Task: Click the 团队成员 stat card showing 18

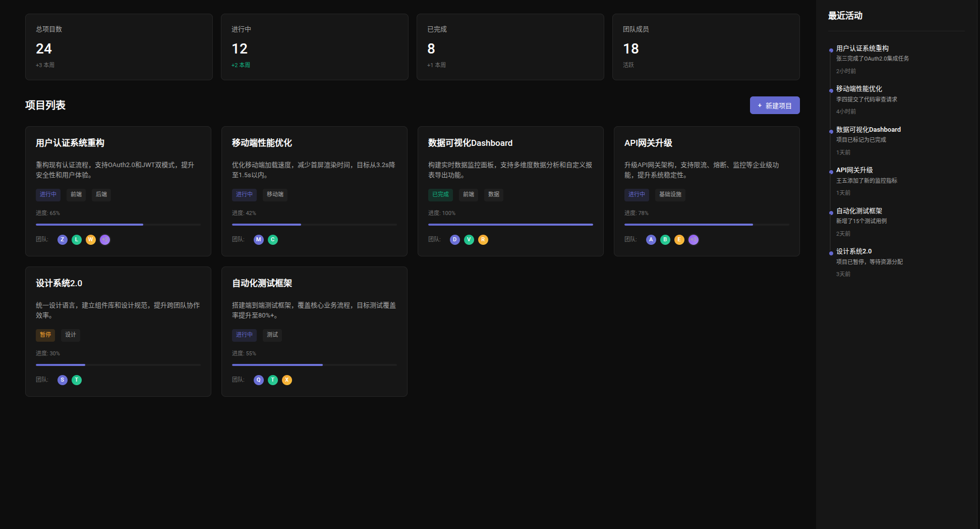Action: pos(706,47)
